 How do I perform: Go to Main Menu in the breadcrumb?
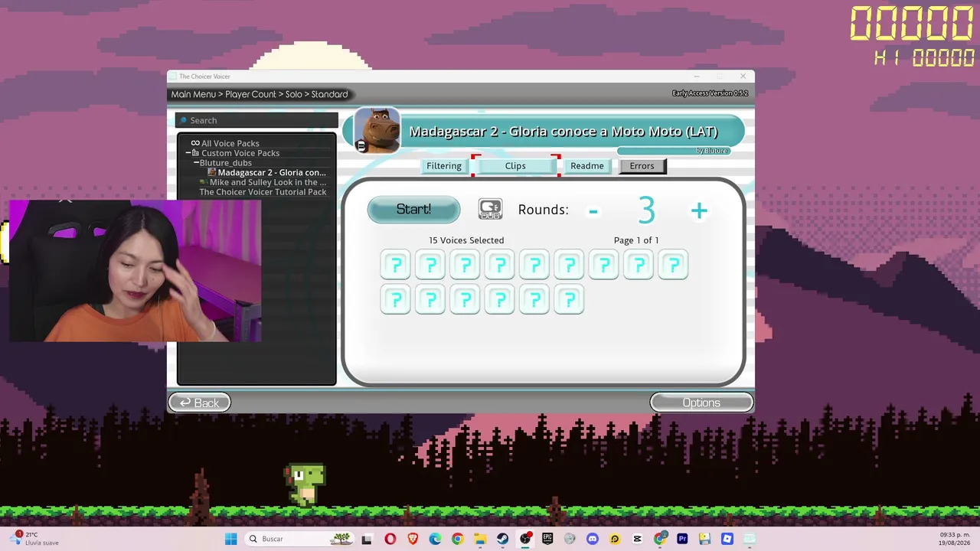(193, 94)
